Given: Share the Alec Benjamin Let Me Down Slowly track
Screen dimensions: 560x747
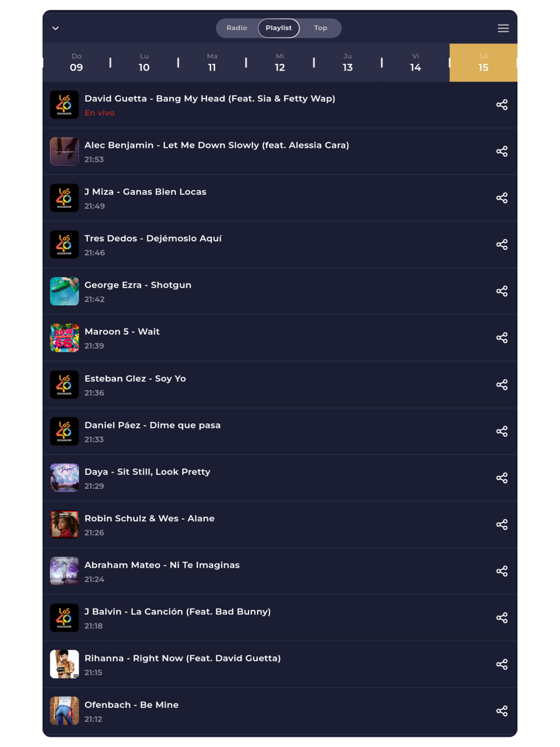Looking at the screenshot, I should point(502,151).
